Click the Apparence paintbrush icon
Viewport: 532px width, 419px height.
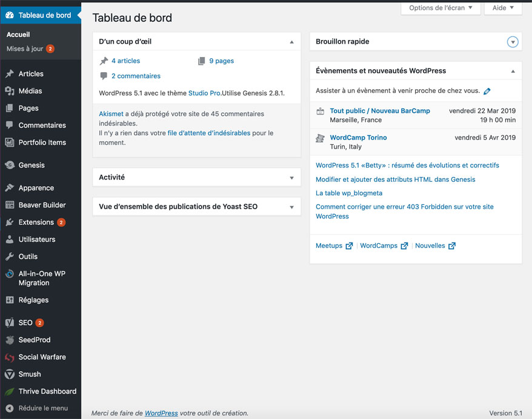10,187
